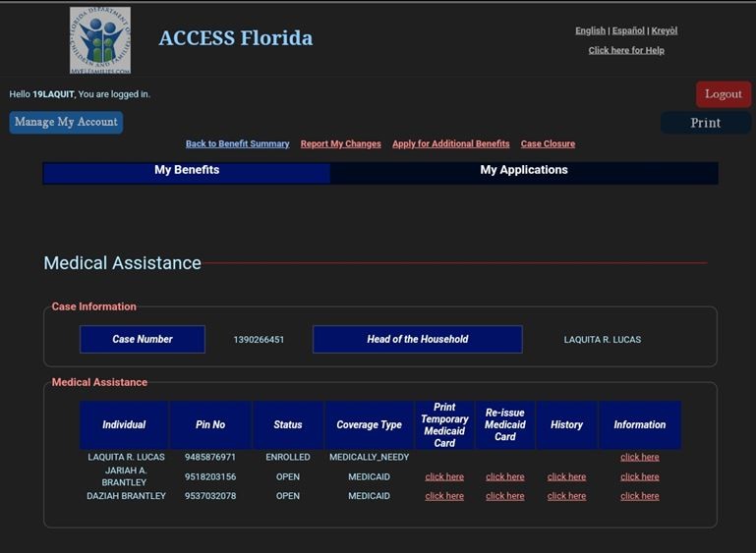Image resolution: width=756 pixels, height=553 pixels.
Task: Switch language to Español
Action: (x=628, y=30)
